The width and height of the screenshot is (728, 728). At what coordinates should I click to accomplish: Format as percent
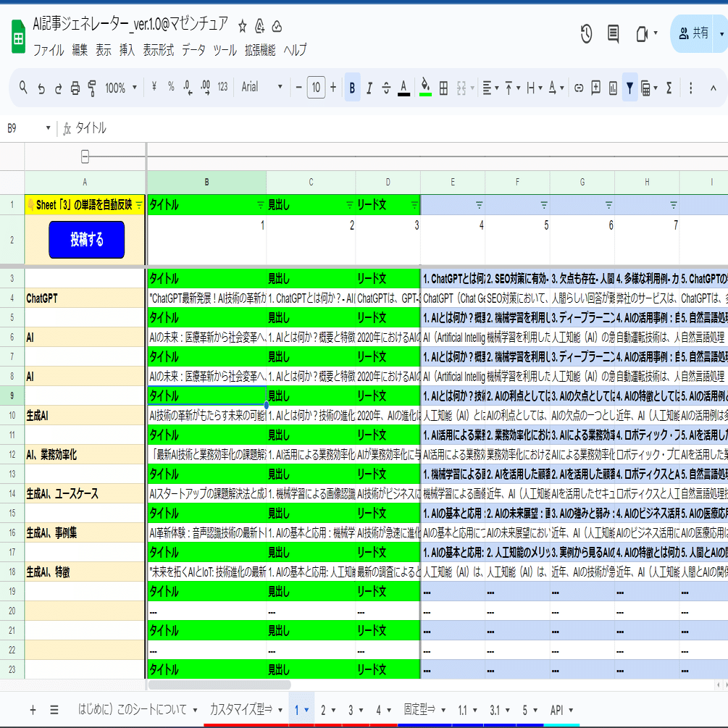(172, 86)
